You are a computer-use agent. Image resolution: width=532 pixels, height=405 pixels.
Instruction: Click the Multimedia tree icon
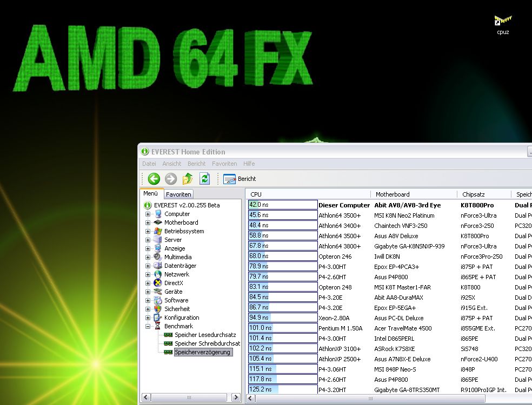[158, 257]
